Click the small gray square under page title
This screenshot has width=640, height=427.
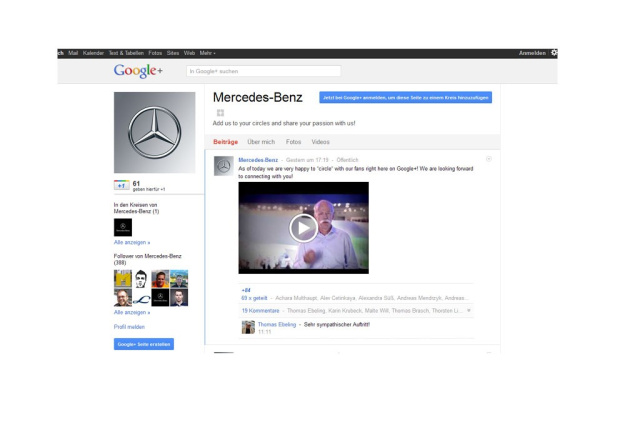(x=220, y=113)
